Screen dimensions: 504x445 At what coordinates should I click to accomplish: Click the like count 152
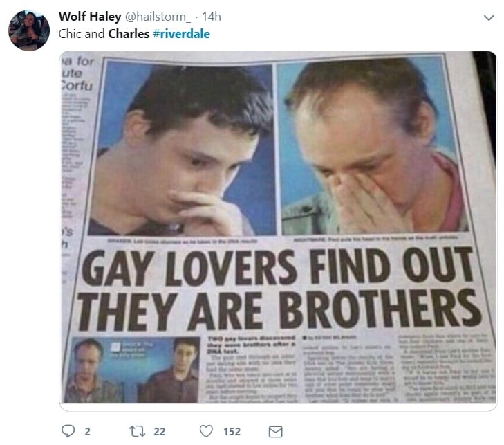point(232,431)
